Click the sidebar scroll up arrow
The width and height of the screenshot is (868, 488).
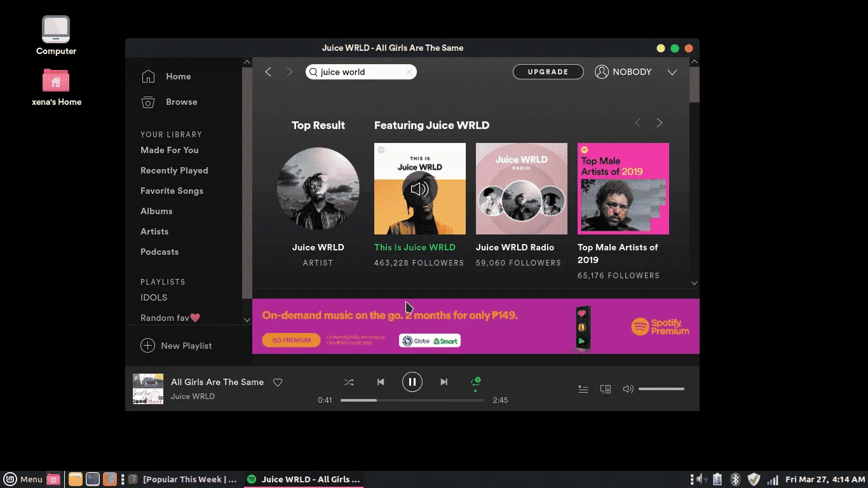(x=247, y=62)
